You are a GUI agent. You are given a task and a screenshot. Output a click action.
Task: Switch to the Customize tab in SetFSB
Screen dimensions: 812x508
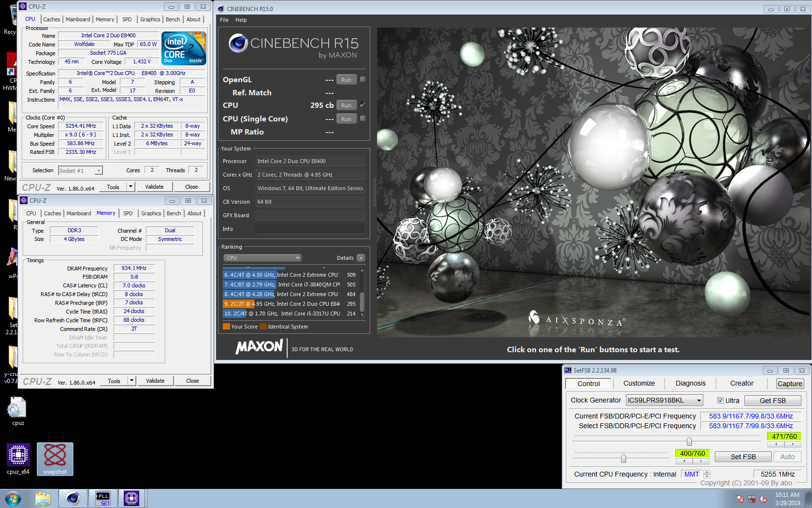(639, 383)
